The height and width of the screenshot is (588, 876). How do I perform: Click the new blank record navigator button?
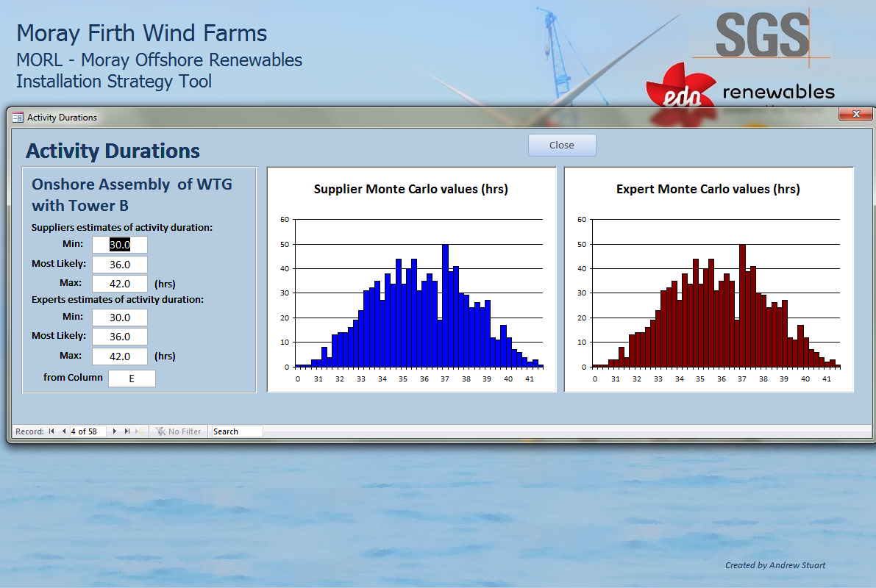pyautogui.click(x=140, y=431)
